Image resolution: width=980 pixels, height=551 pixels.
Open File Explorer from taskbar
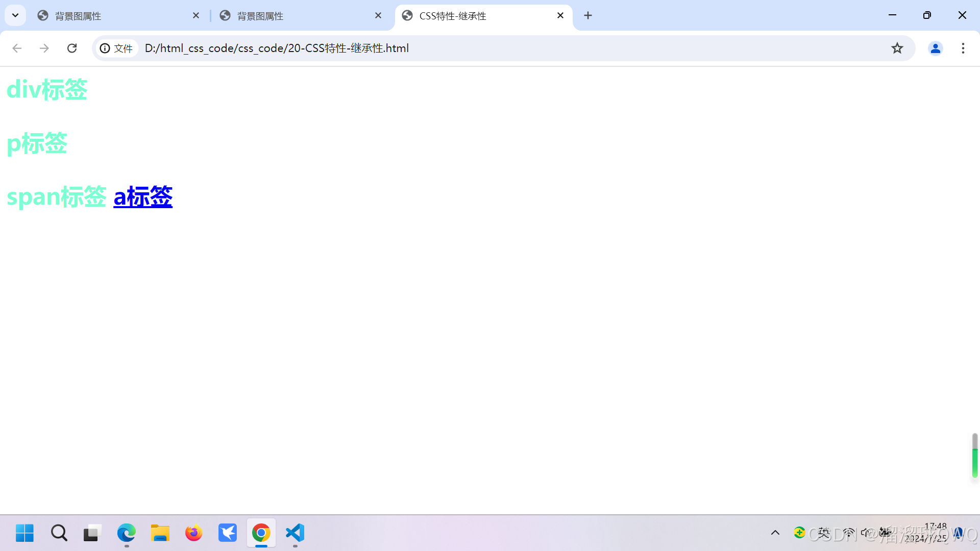tap(160, 533)
